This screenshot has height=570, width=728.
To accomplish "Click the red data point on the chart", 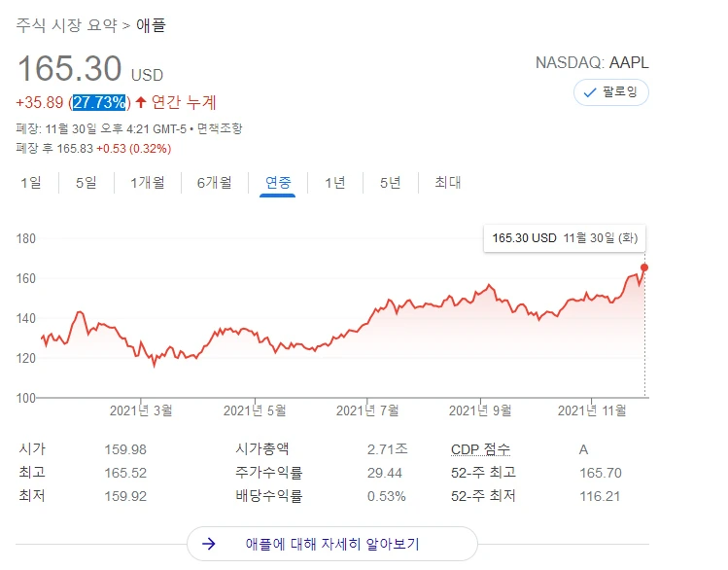I will [644, 267].
